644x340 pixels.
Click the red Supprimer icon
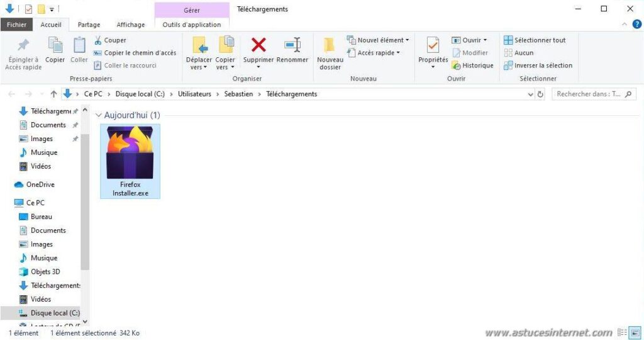(258, 45)
